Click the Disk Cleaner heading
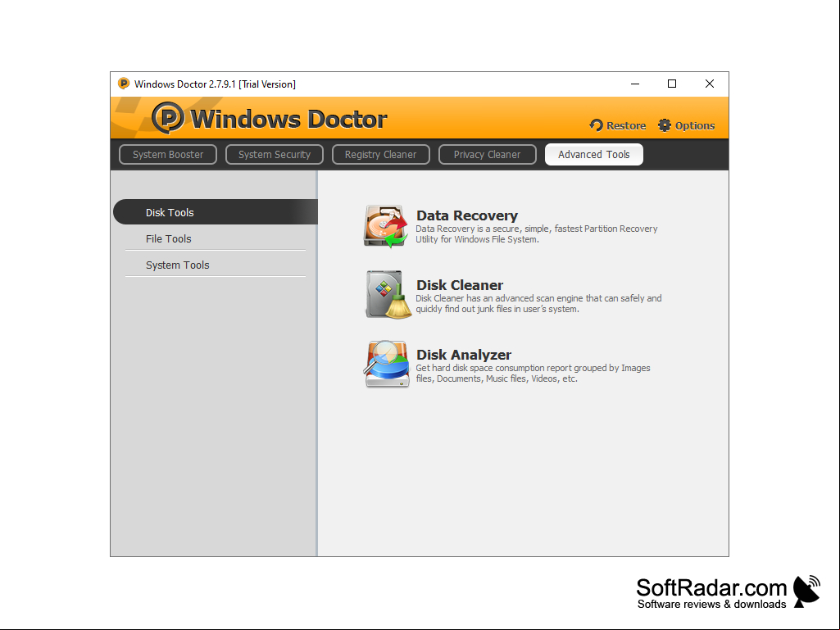The height and width of the screenshot is (630, 840). coord(460,285)
